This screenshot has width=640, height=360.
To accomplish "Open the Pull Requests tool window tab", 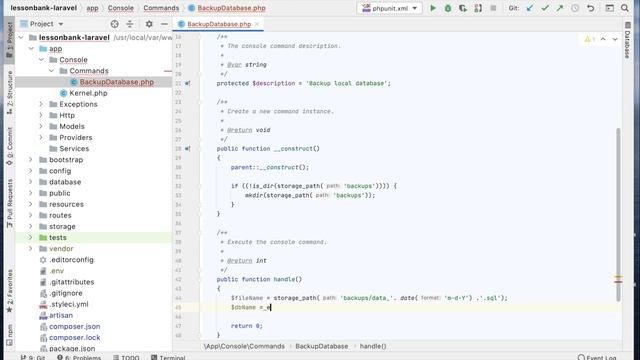I will pyautogui.click(x=9, y=203).
